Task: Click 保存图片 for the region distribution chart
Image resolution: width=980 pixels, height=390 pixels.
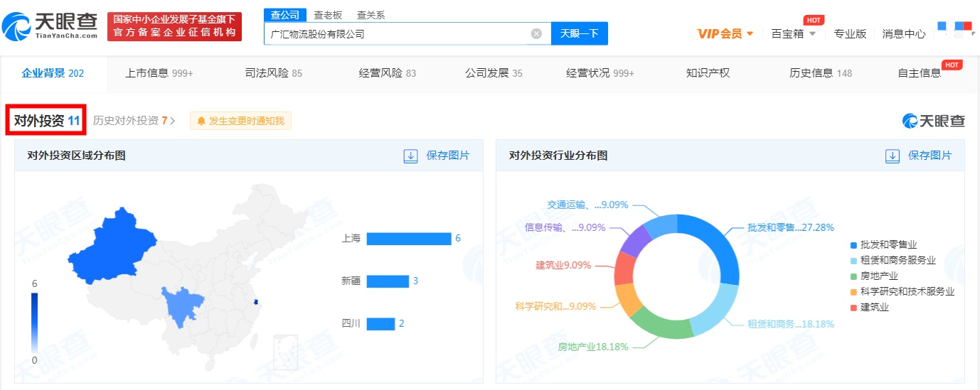Action: [x=448, y=156]
